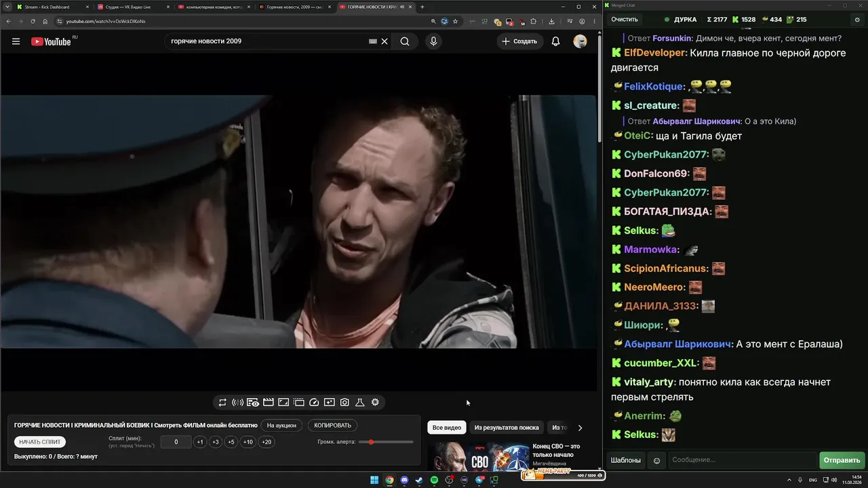Click the sound-waves icon in the player toolbar

pos(237,403)
